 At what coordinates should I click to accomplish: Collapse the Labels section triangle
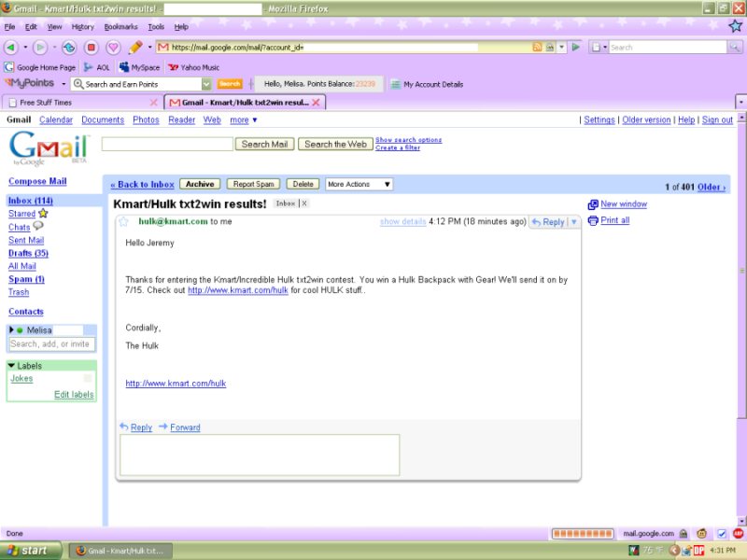coord(11,366)
